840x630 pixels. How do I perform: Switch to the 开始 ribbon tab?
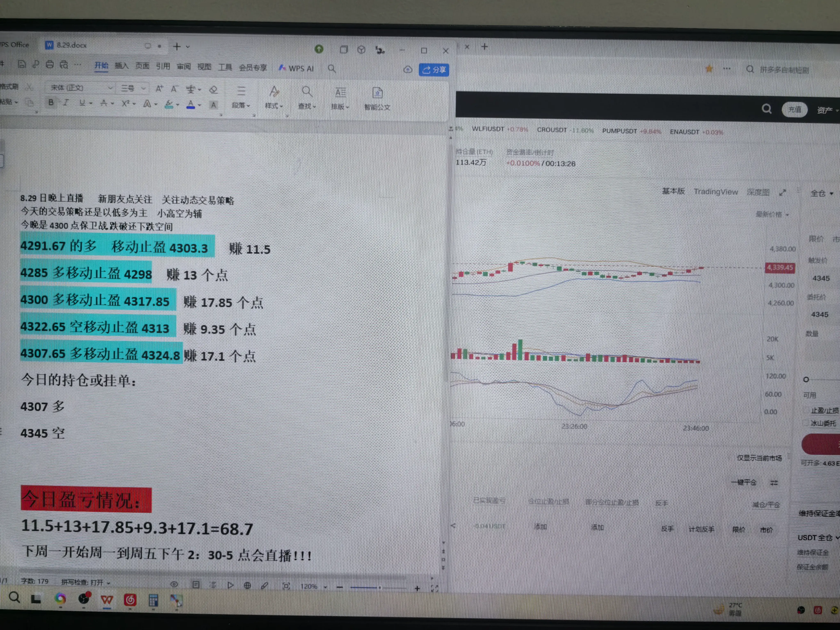pos(101,65)
